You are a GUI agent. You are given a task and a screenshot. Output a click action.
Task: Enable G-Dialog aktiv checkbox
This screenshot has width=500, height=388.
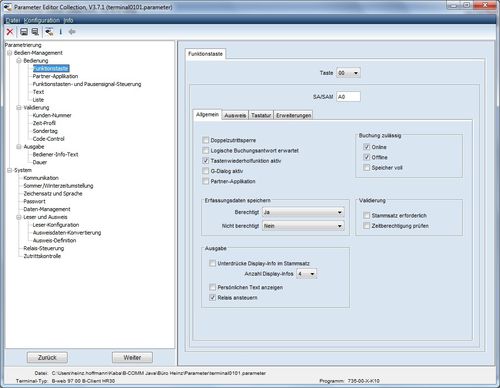coord(206,171)
